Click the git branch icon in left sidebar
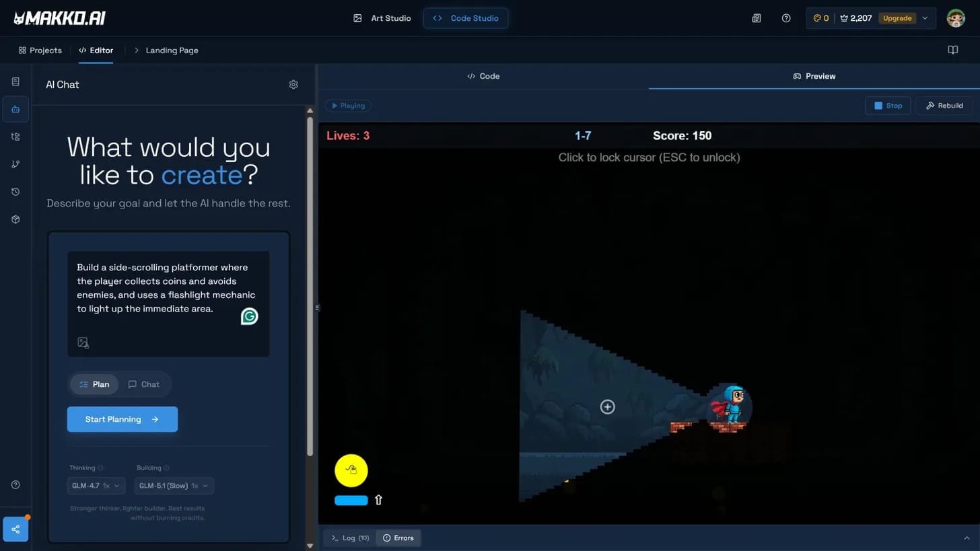Viewport: 980px width, 551px height. [x=15, y=164]
